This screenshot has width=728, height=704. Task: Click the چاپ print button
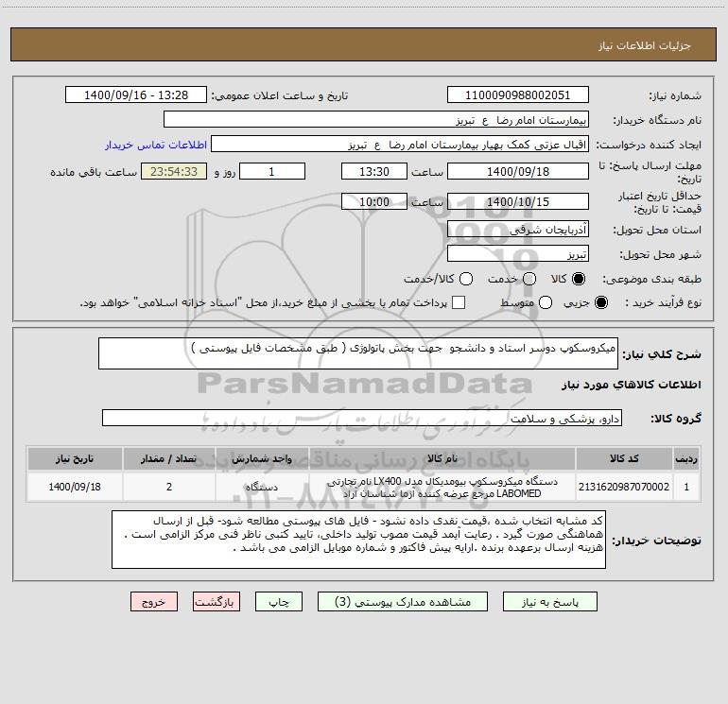click(279, 602)
